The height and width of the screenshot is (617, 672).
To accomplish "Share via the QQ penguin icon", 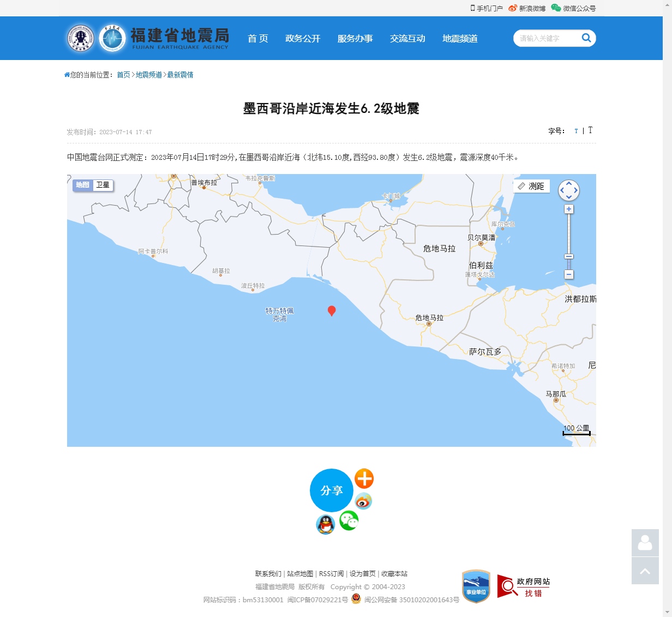I will click(x=326, y=525).
